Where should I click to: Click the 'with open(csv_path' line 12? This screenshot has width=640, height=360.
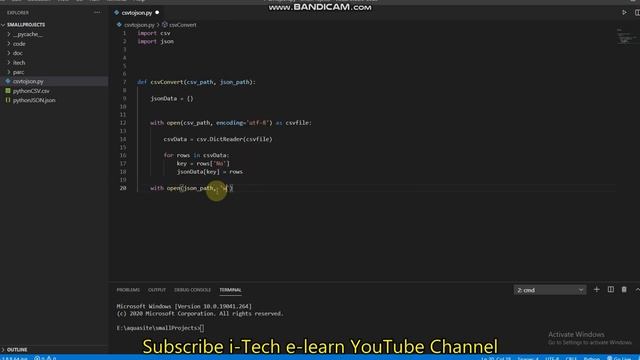click(231, 123)
